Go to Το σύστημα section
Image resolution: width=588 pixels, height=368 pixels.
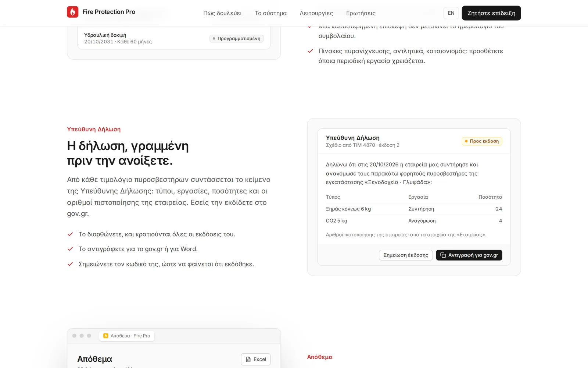tap(271, 13)
